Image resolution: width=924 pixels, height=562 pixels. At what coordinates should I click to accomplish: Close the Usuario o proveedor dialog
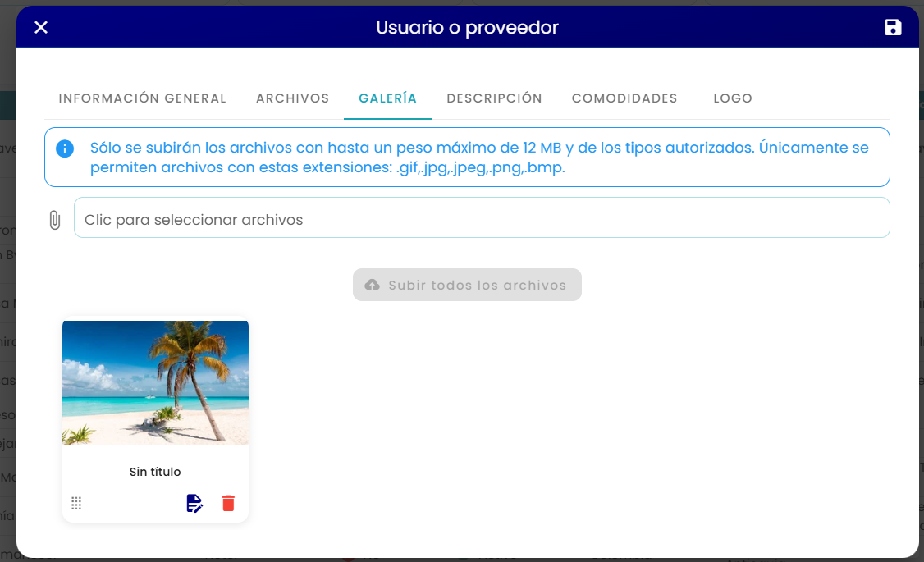point(41,27)
